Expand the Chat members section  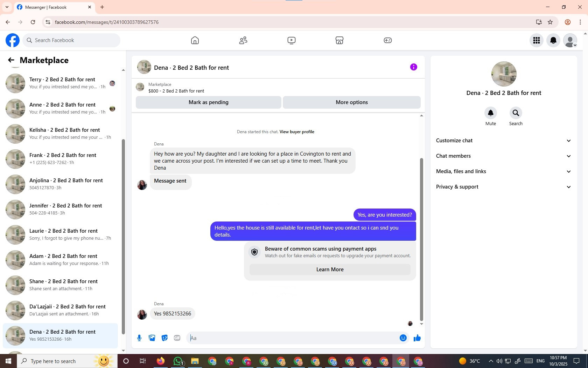(504, 156)
